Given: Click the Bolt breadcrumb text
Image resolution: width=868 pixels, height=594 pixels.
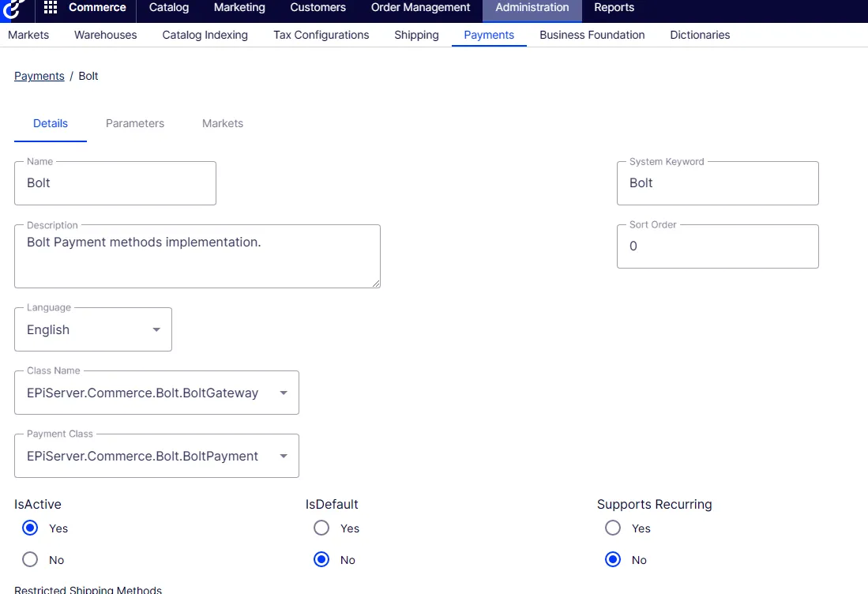Looking at the screenshot, I should [x=88, y=76].
